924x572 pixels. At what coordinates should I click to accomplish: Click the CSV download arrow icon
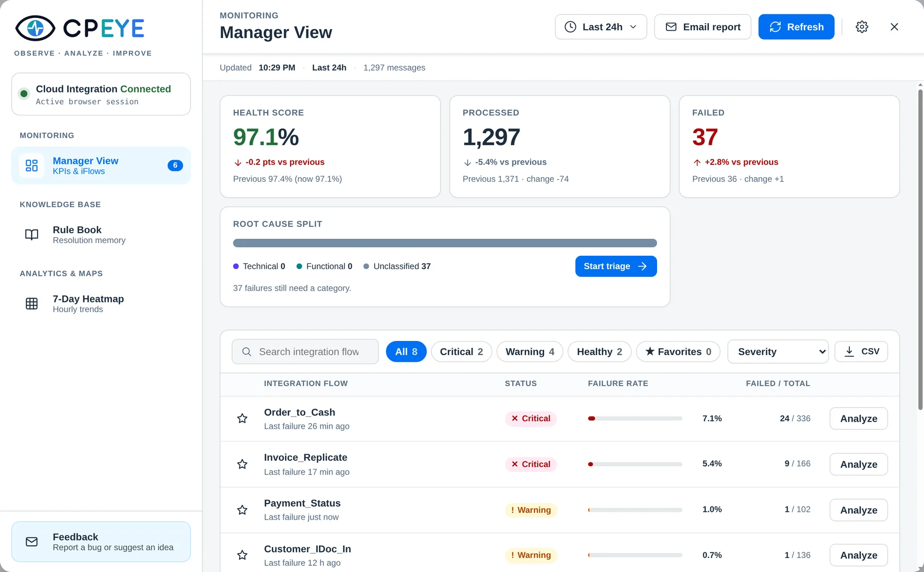(850, 351)
